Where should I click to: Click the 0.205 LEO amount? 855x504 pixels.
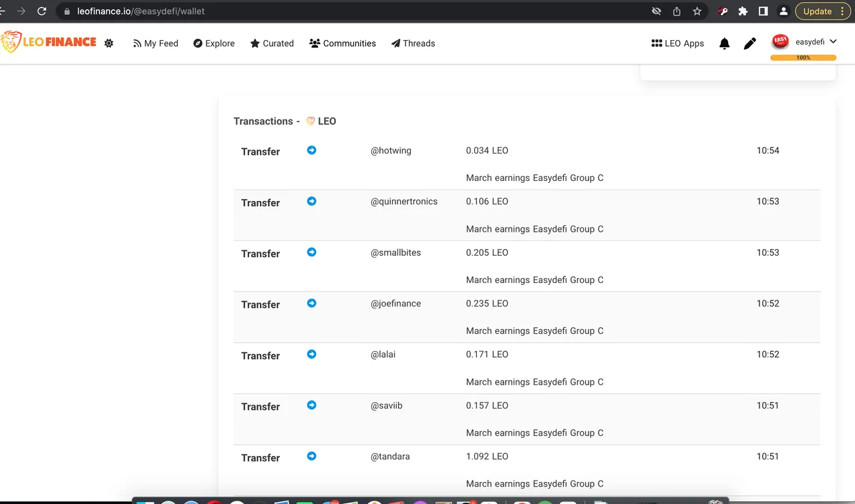point(487,252)
